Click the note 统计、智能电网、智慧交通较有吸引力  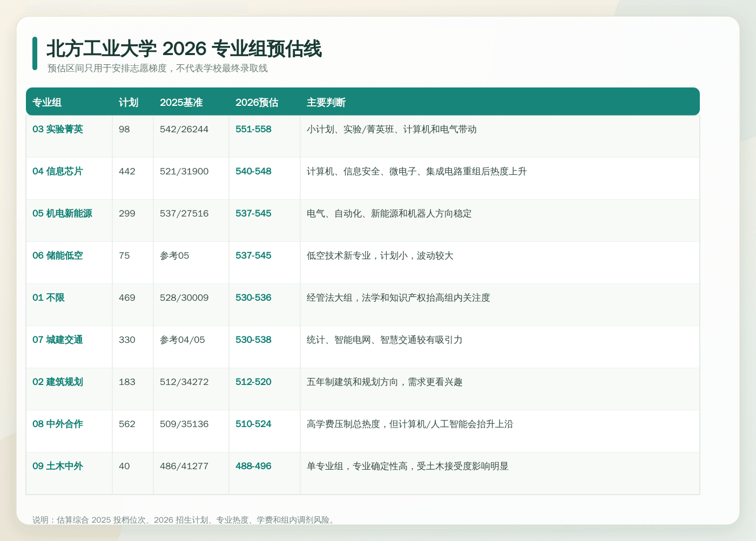[384, 340]
